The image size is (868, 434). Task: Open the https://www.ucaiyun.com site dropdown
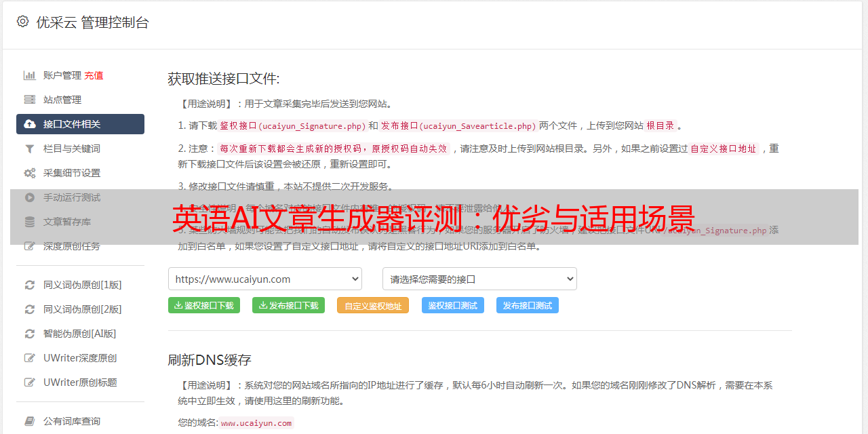coord(265,279)
